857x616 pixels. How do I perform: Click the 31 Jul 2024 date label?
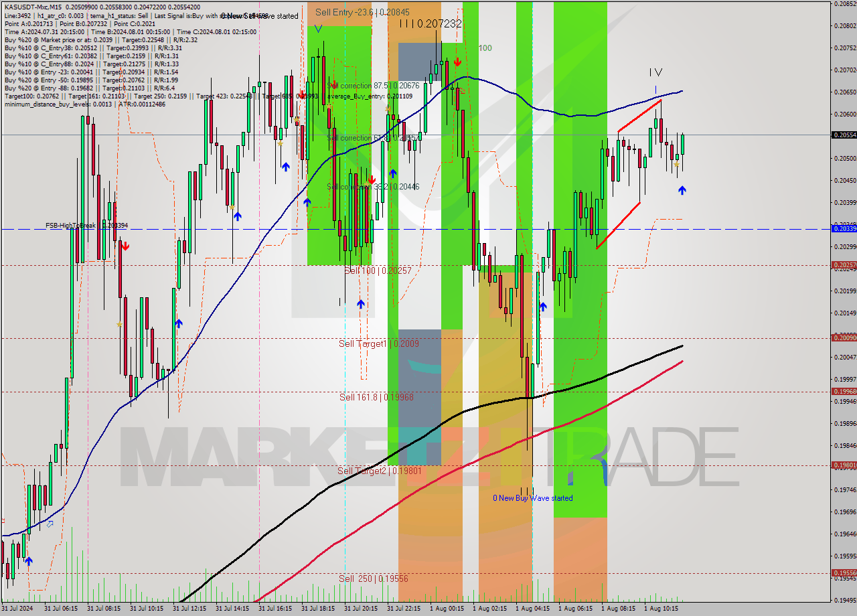(x=17, y=609)
